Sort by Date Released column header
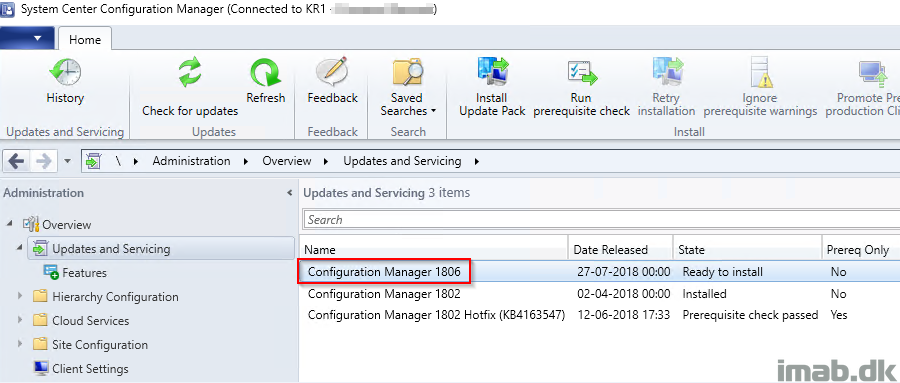Screen dimensions: 900x383 click(x=620, y=250)
